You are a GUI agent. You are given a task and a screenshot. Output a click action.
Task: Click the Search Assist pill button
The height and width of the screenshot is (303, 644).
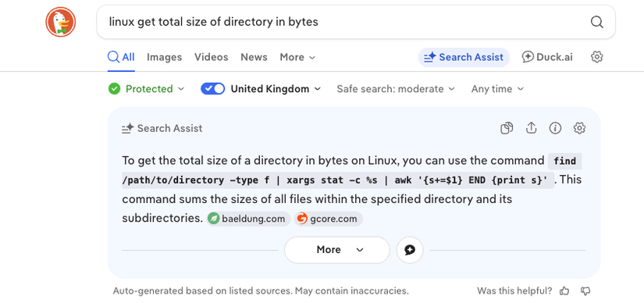click(x=464, y=57)
